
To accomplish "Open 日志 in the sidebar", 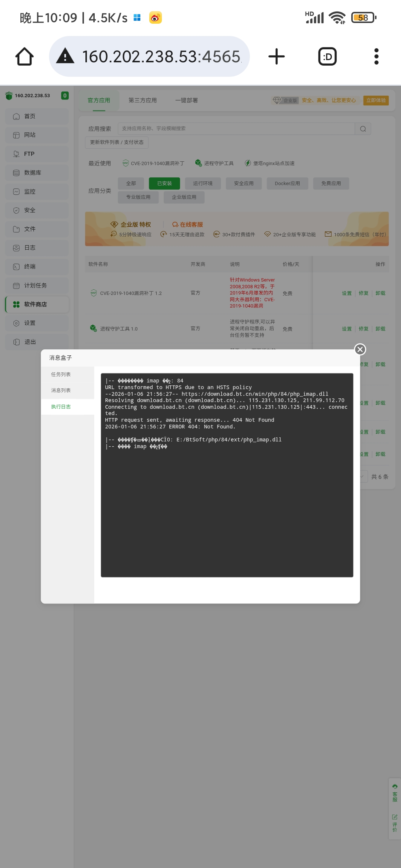I will pyautogui.click(x=37, y=248).
